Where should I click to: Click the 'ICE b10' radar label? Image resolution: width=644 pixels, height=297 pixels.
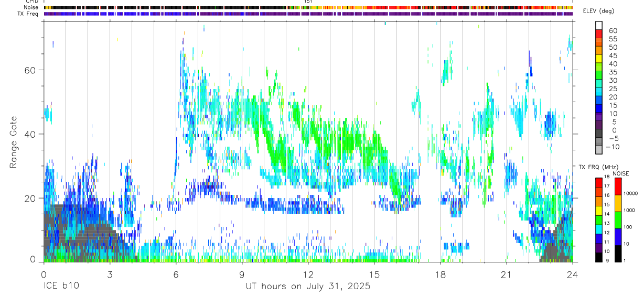[60, 287]
